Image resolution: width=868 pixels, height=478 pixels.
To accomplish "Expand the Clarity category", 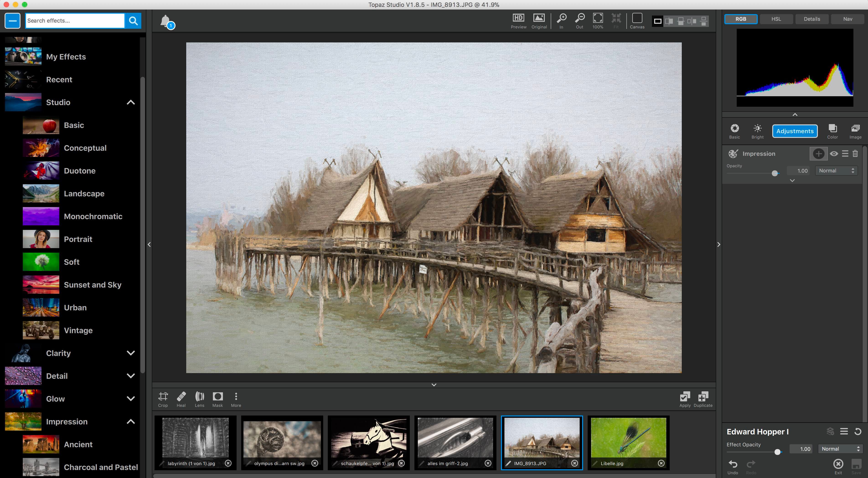I will [131, 353].
